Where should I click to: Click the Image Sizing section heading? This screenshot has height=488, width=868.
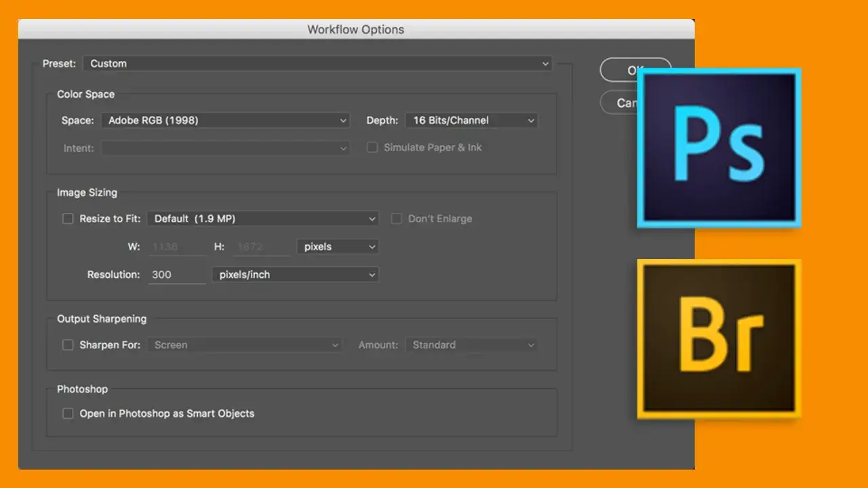point(87,192)
